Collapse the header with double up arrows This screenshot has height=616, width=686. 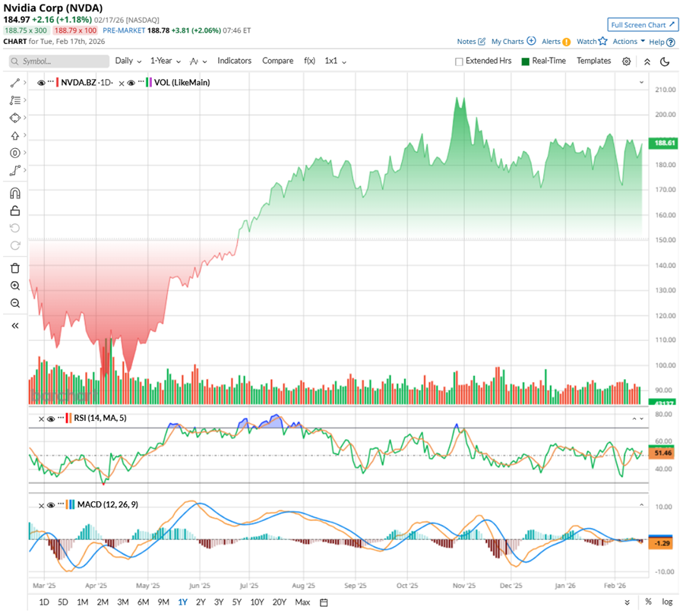(647, 62)
